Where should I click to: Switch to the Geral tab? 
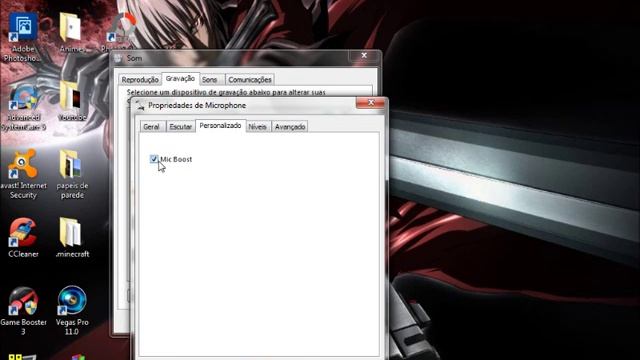tap(151, 127)
